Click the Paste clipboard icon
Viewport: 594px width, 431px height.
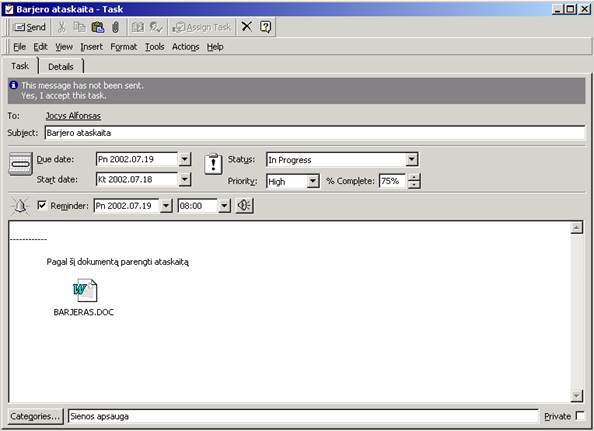click(98, 27)
